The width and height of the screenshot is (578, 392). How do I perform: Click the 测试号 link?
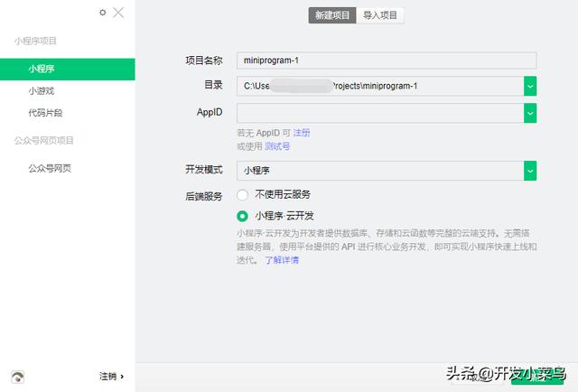pyautogui.click(x=277, y=146)
